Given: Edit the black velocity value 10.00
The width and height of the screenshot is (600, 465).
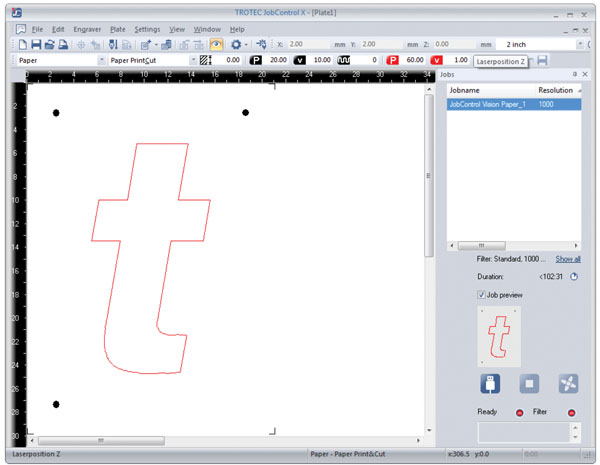Looking at the screenshot, I should (x=319, y=60).
